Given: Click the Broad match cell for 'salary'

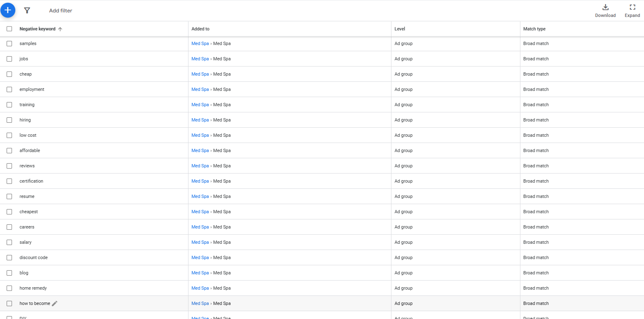Looking at the screenshot, I should (x=536, y=242).
